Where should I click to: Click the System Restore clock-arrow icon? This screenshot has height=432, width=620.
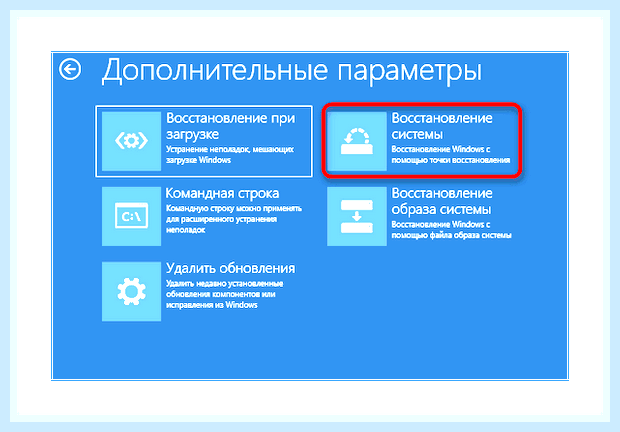coord(357,141)
